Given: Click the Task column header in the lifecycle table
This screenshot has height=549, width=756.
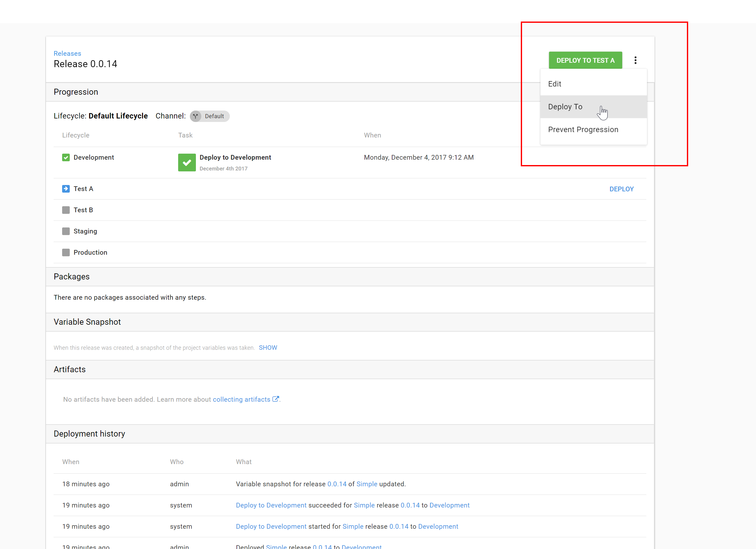Looking at the screenshot, I should click(185, 135).
